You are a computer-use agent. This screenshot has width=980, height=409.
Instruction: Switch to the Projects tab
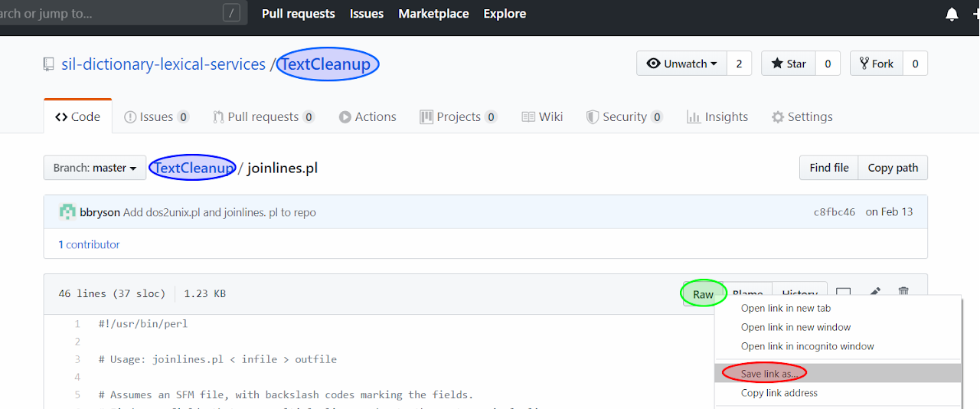(458, 116)
